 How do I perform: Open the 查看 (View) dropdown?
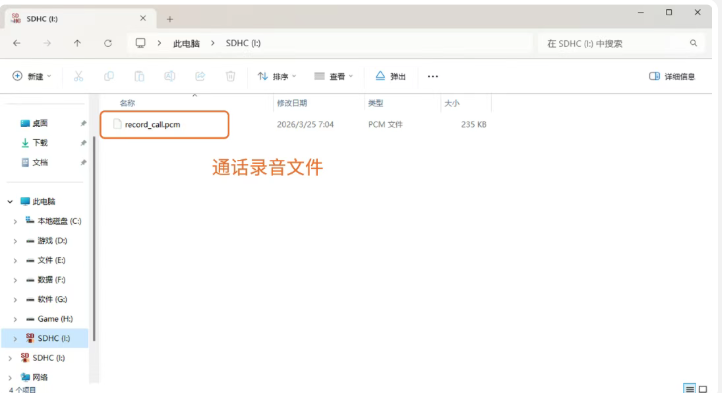[333, 76]
